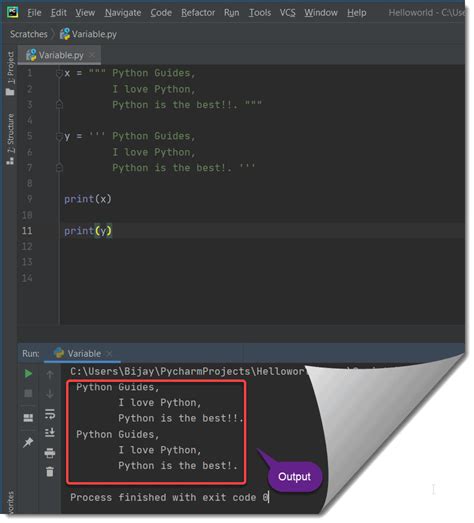
Task: Collapse the x string at line 1
Action: pyautogui.click(x=59, y=73)
